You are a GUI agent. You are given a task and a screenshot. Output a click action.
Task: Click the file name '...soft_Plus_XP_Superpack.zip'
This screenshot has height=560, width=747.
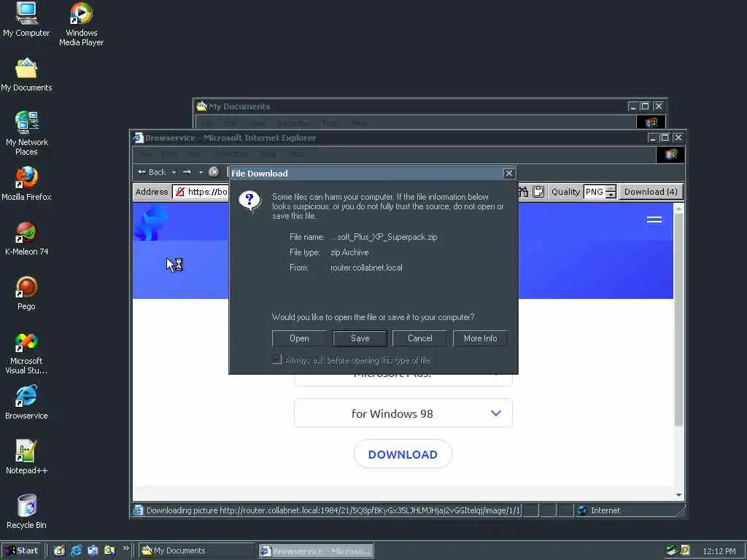(x=384, y=237)
